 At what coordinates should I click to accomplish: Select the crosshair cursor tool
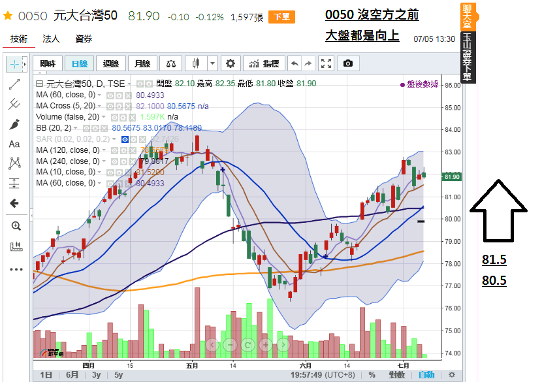[x=14, y=64]
